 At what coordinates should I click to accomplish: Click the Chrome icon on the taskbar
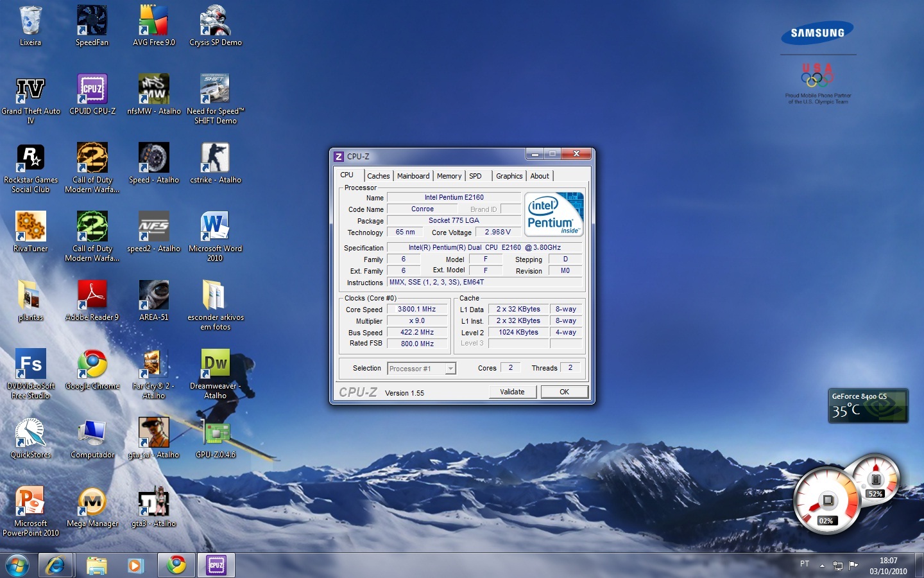tap(176, 565)
